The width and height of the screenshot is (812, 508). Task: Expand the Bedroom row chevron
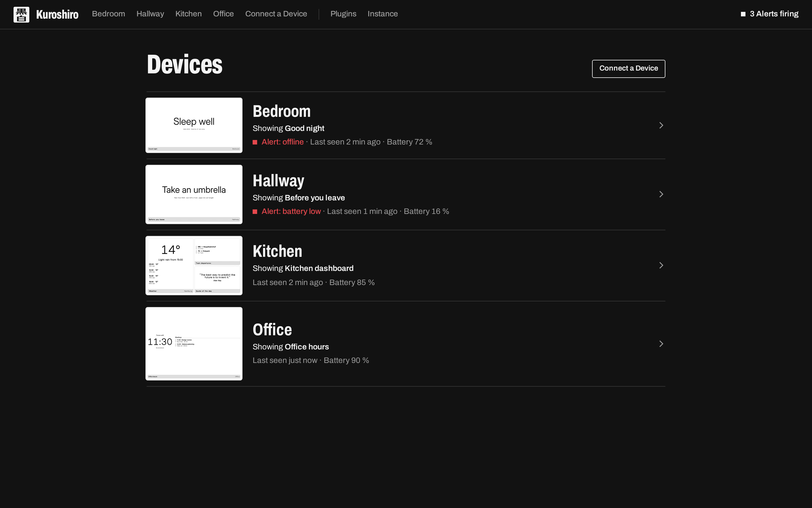661,125
